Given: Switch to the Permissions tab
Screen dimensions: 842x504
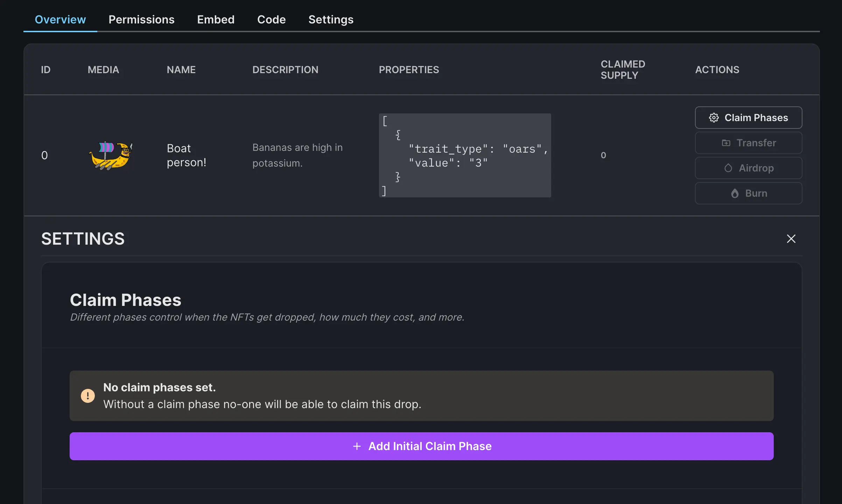Looking at the screenshot, I should click(x=141, y=20).
